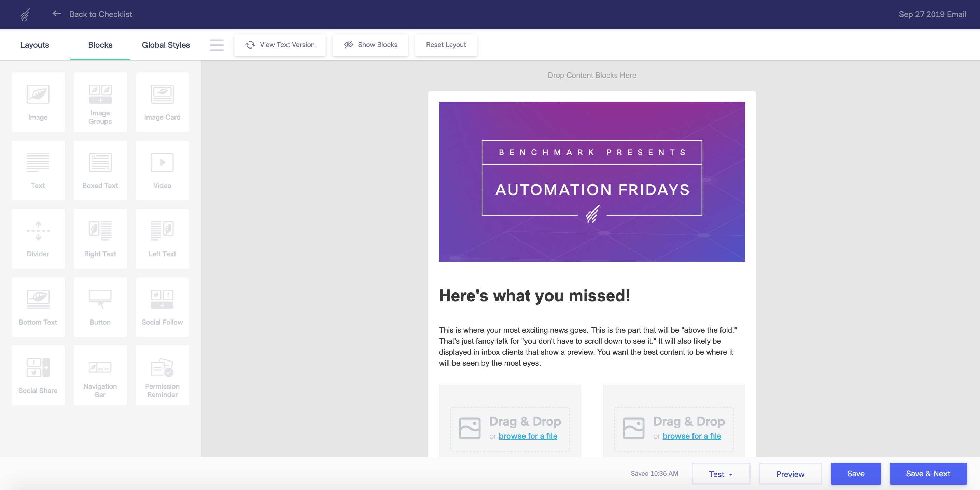Choose the Text block
This screenshot has height=490, width=980.
pyautogui.click(x=38, y=171)
